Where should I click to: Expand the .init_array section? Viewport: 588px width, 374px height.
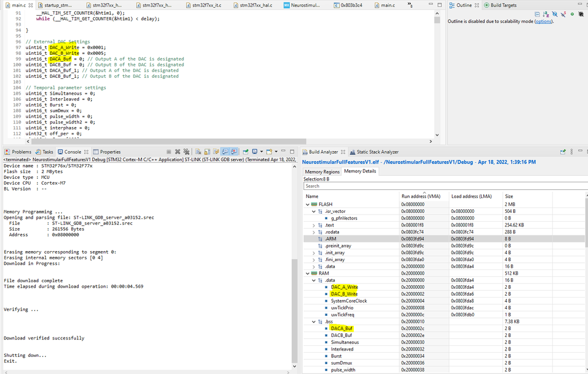pos(314,253)
